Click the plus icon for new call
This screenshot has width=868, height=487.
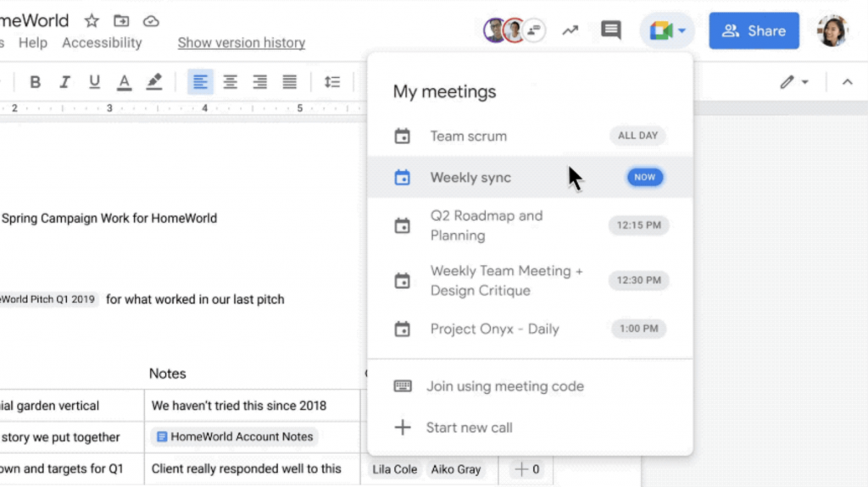[x=403, y=427]
